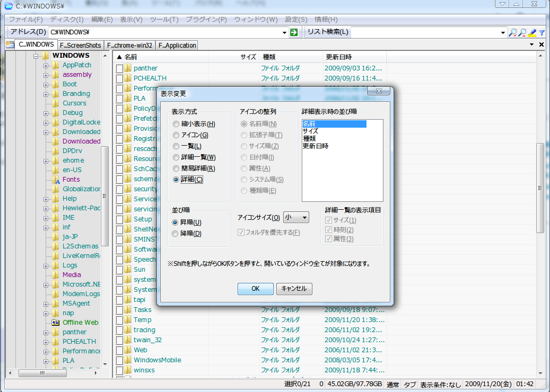This screenshot has width=550, height=392.
Task: Click the file list vertical scrollbar thumb
Action: (540, 188)
